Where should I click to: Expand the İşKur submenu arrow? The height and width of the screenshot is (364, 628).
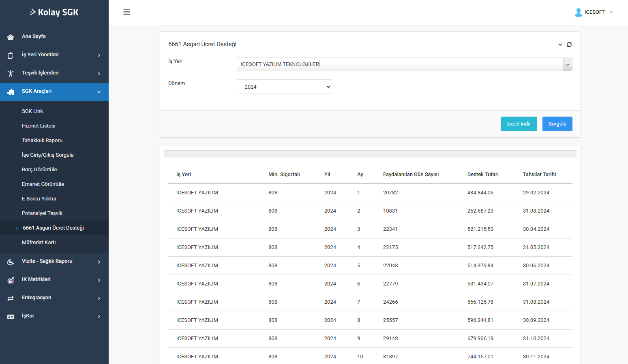point(99,317)
